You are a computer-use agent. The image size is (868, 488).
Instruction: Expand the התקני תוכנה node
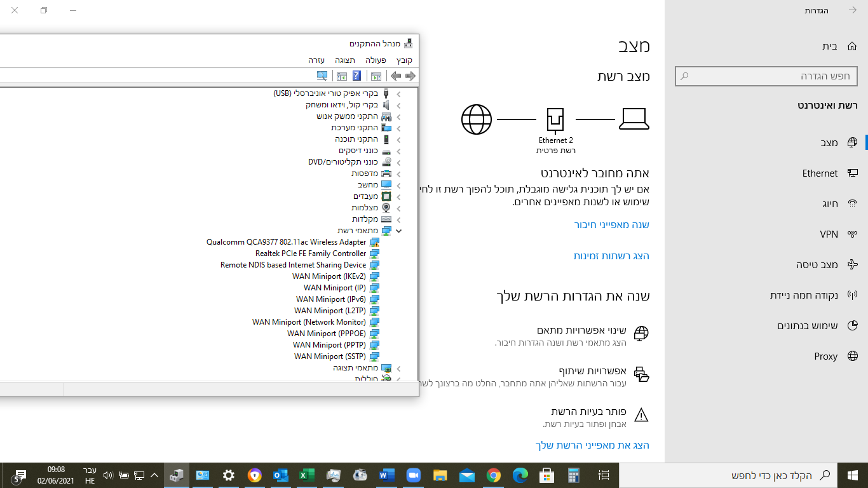[399, 139]
